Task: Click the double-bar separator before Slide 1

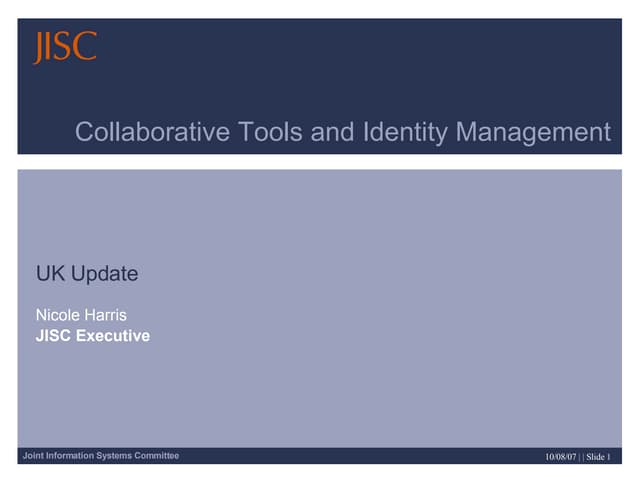Action: coord(581,457)
